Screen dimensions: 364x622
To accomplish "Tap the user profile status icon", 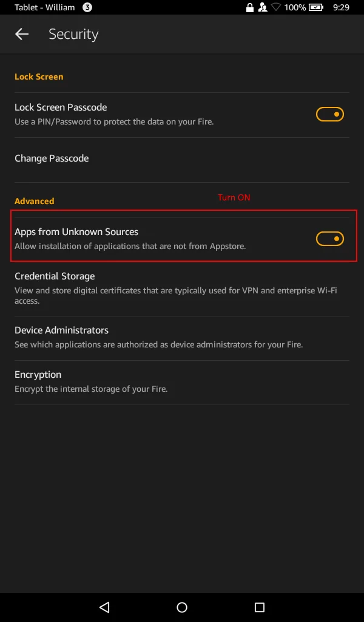I will [x=262, y=7].
